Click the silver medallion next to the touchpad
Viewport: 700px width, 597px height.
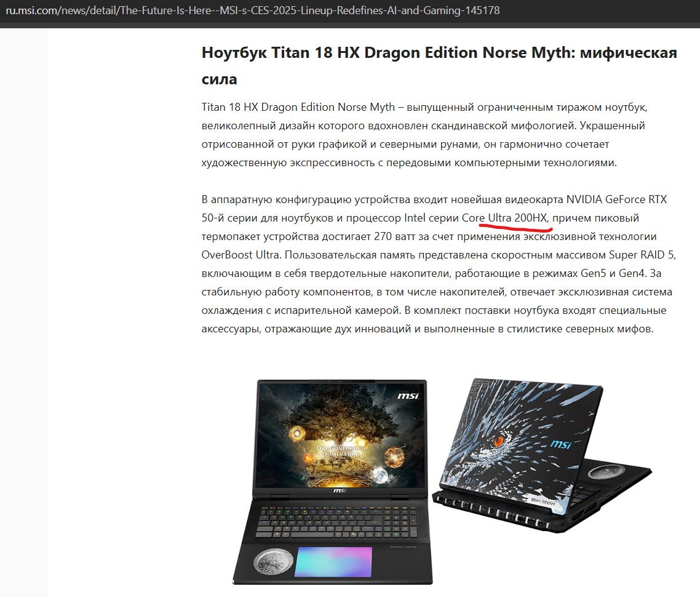pyautogui.click(x=273, y=562)
